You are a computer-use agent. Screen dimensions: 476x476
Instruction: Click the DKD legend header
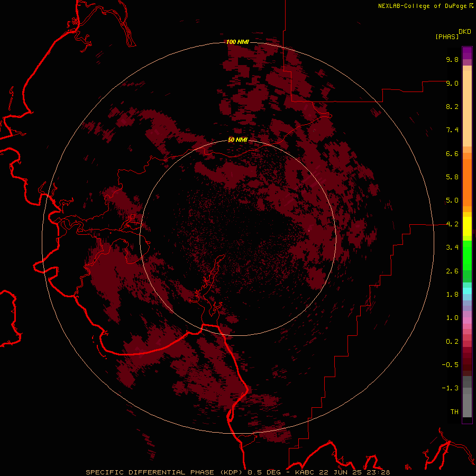(465, 32)
